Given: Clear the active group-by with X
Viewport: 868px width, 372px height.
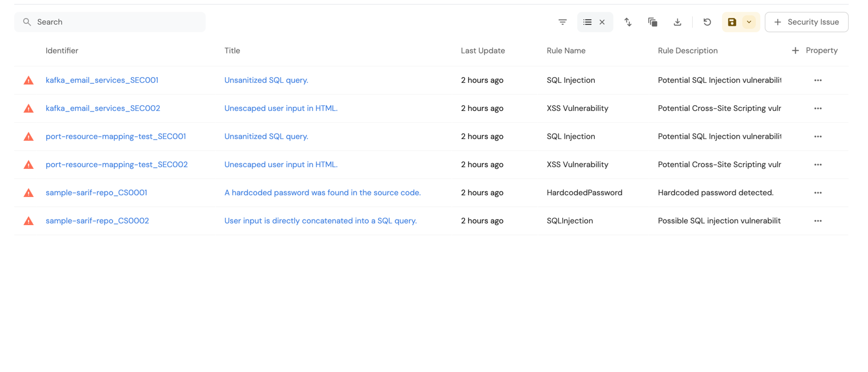Looking at the screenshot, I should (x=602, y=22).
